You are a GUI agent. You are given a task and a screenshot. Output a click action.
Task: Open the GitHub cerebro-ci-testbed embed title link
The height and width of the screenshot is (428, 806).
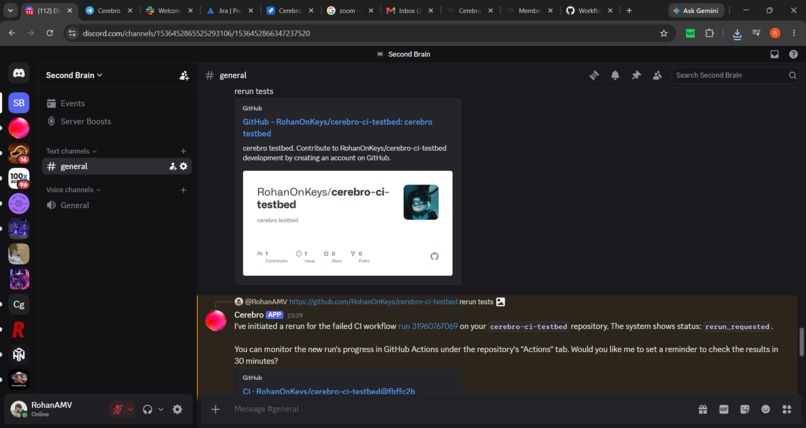337,127
